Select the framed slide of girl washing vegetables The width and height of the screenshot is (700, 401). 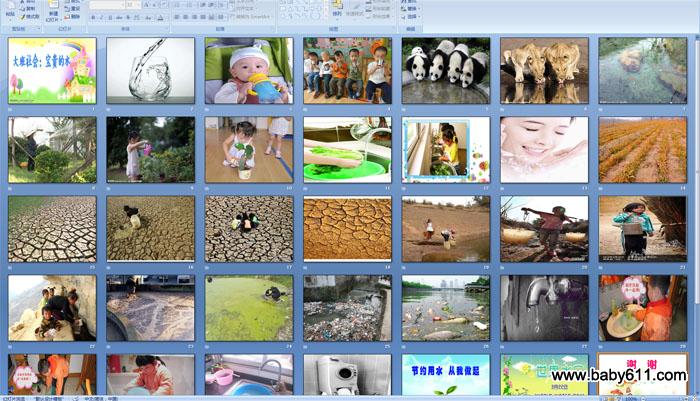coord(446,150)
